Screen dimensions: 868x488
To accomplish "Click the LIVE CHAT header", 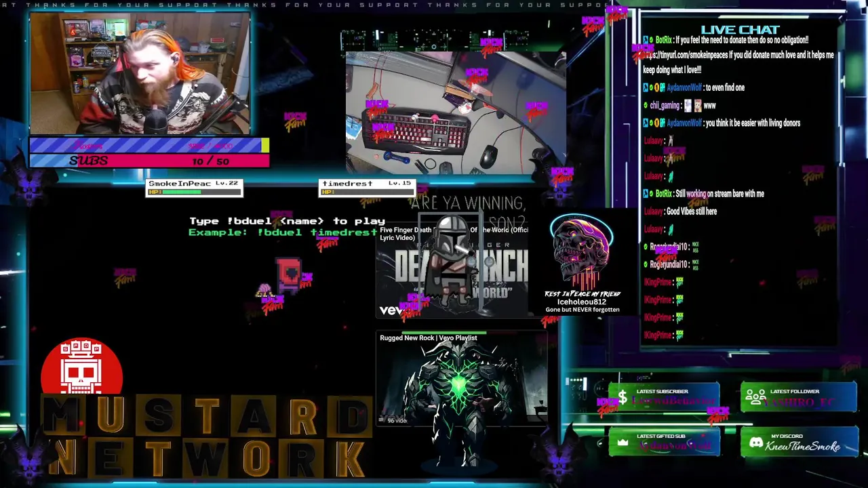I will coord(740,29).
